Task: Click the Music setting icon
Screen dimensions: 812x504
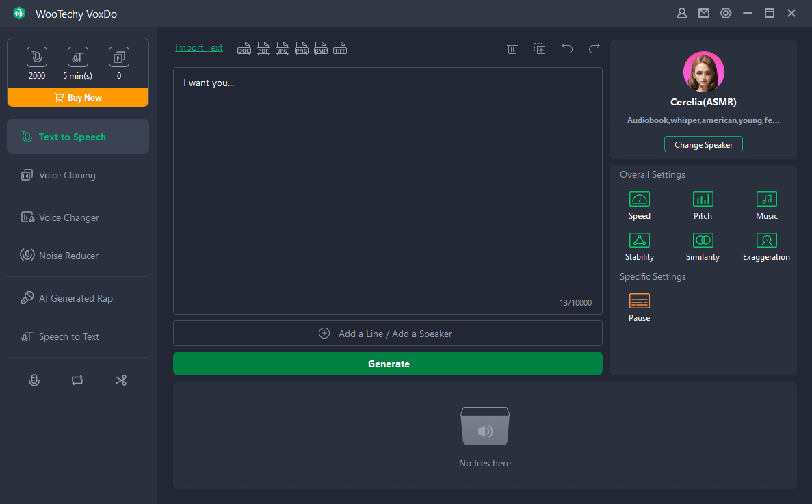Action: [766, 199]
